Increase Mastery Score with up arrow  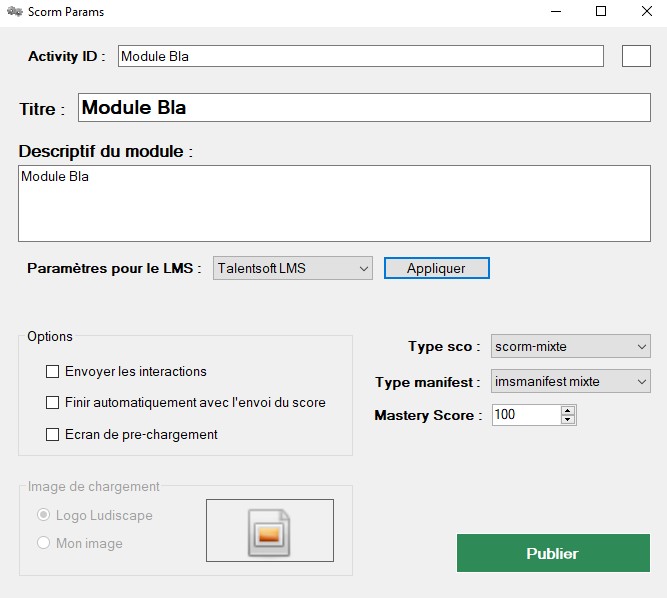tap(568, 410)
